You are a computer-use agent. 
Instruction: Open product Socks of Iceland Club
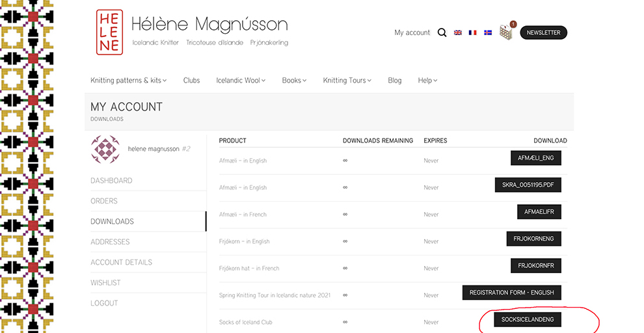click(x=246, y=323)
